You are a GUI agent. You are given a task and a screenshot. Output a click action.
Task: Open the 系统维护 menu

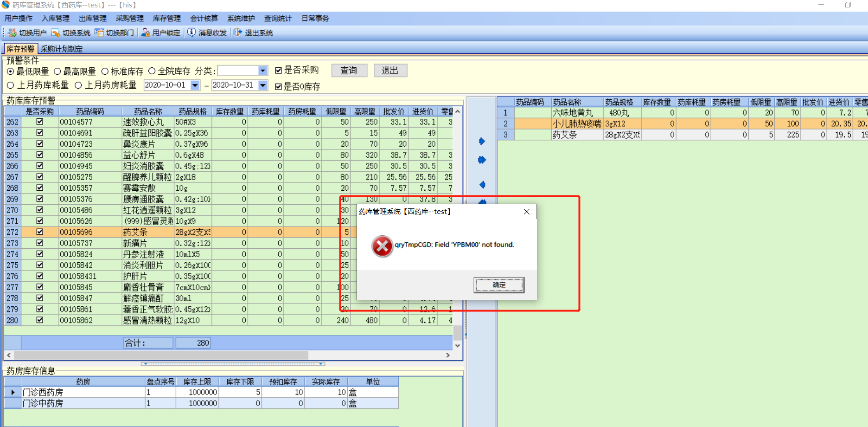click(x=241, y=19)
